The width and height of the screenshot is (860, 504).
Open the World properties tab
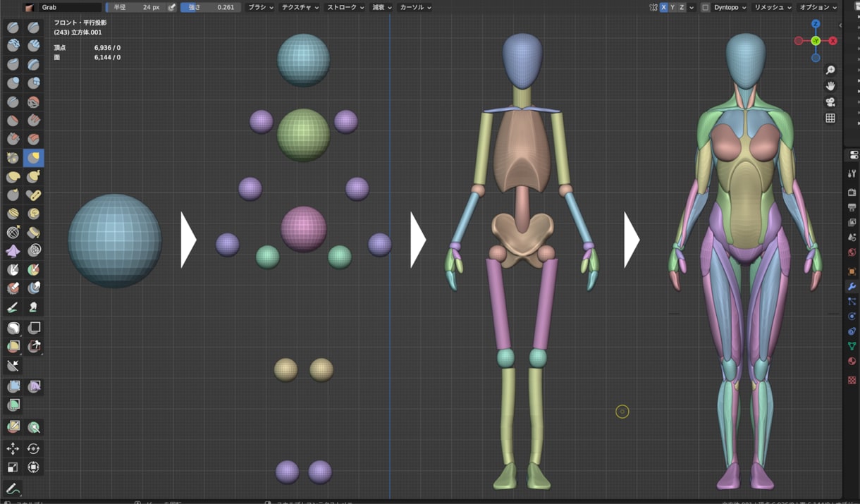[x=852, y=252]
